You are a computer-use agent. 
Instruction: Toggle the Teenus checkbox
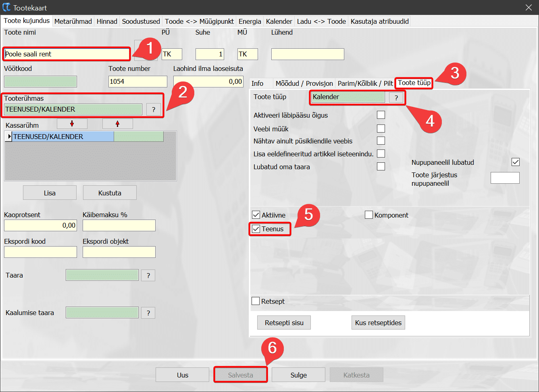(256, 229)
